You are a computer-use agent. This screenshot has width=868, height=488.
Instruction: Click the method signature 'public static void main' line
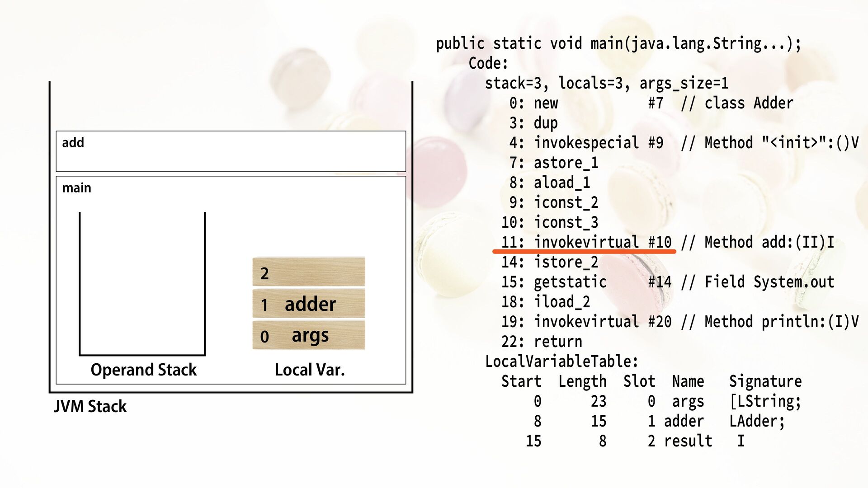click(x=618, y=44)
